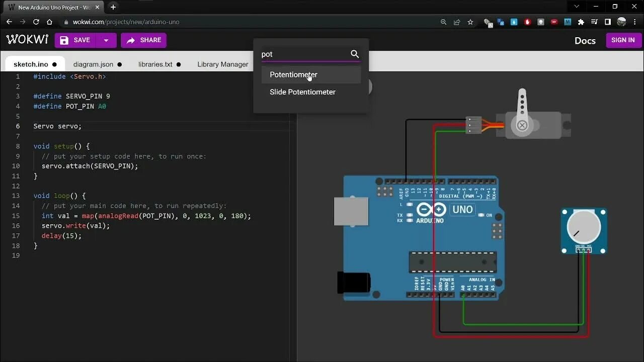The width and height of the screenshot is (644, 362).
Task: Reload the page
Action: click(36, 22)
